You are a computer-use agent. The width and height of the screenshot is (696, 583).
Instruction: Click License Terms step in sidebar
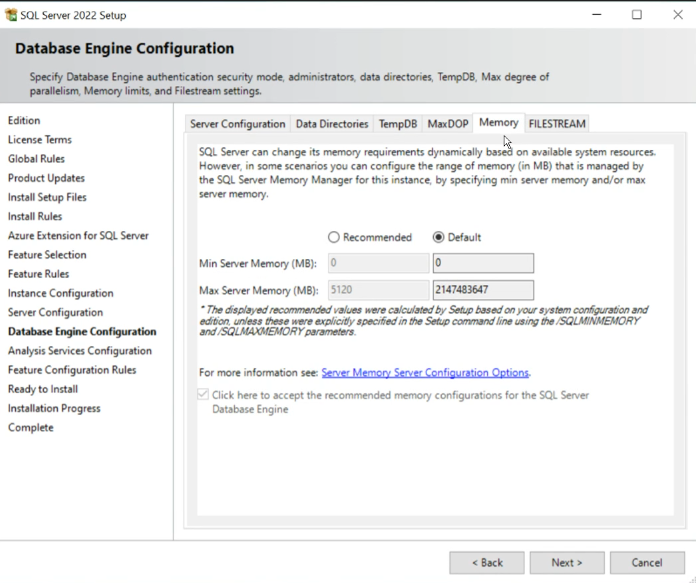tap(40, 140)
